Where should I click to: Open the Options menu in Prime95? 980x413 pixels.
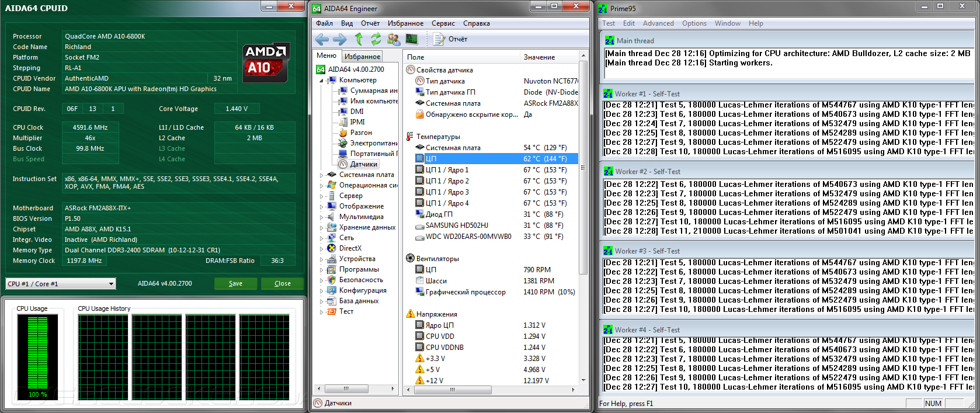click(x=694, y=23)
